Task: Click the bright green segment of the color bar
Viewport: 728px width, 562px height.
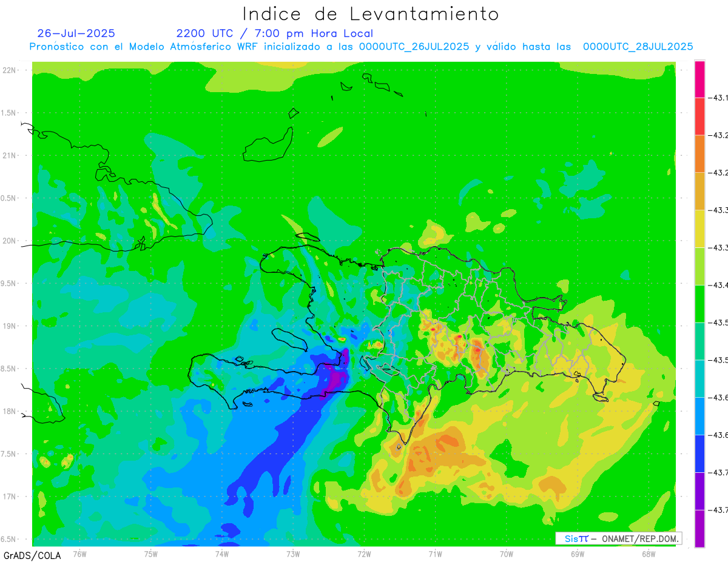Action: 699,304
